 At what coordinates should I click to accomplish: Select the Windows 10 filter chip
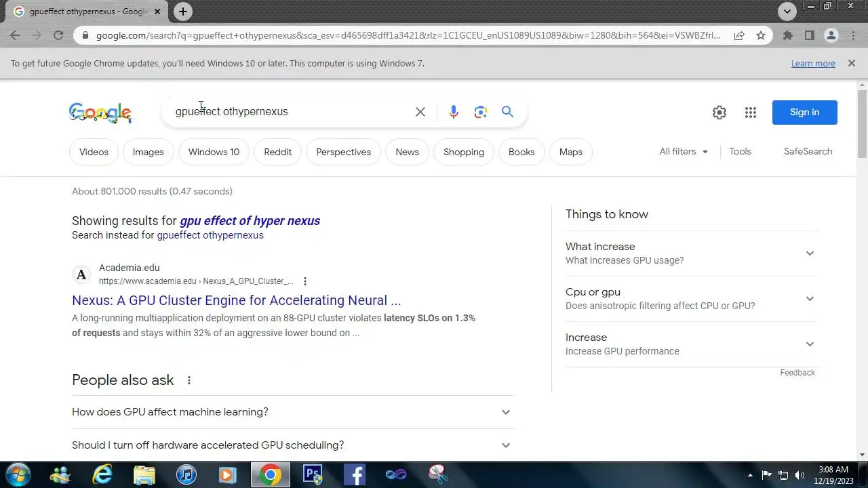(214, 152)
